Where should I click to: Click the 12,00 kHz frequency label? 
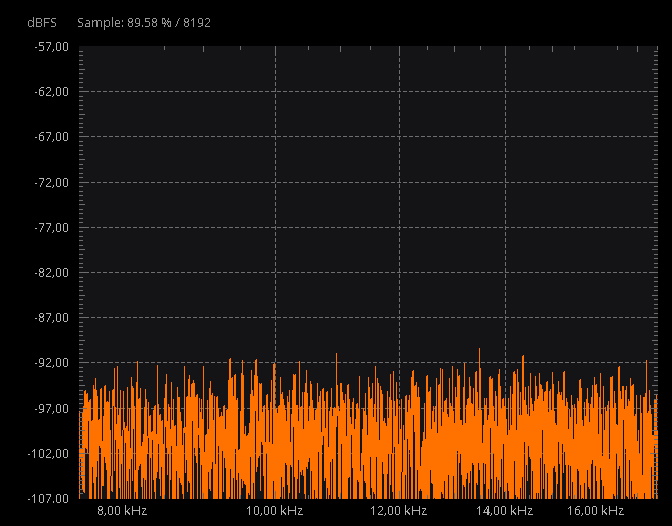click(399, 511)
